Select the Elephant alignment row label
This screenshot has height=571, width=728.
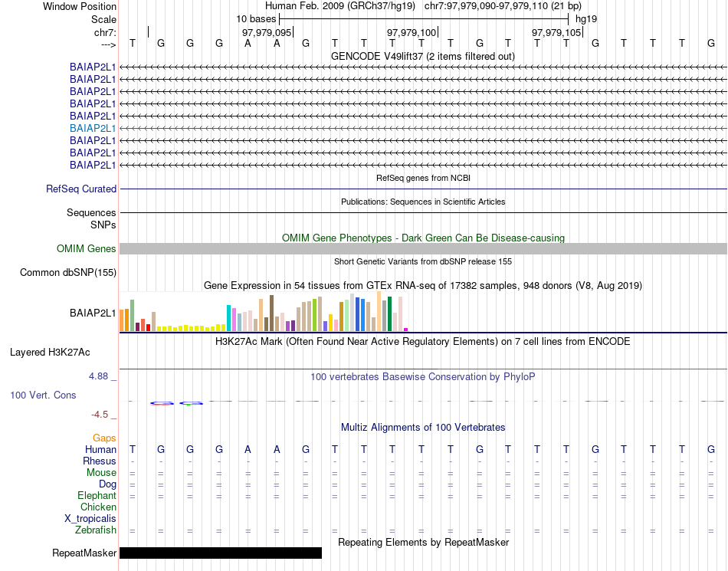(97, 496)
